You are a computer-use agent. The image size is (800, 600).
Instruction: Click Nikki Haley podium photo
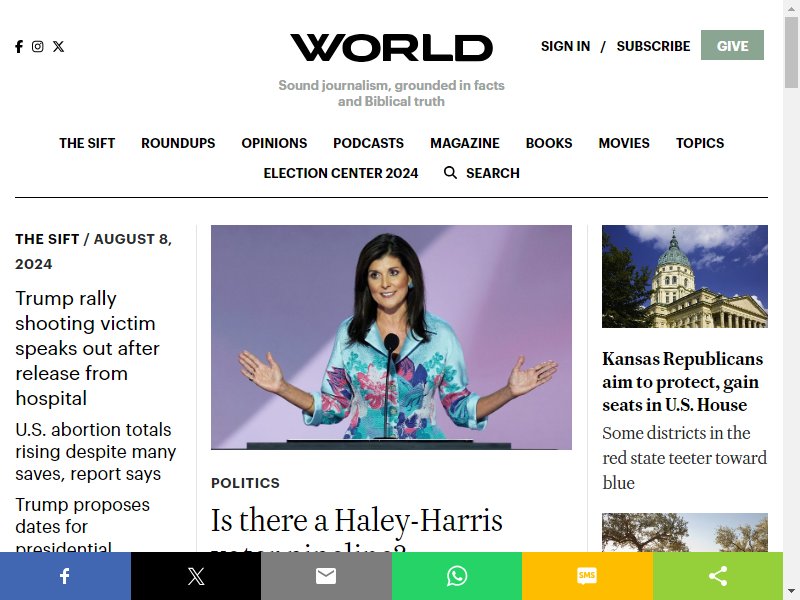point(391,337)
